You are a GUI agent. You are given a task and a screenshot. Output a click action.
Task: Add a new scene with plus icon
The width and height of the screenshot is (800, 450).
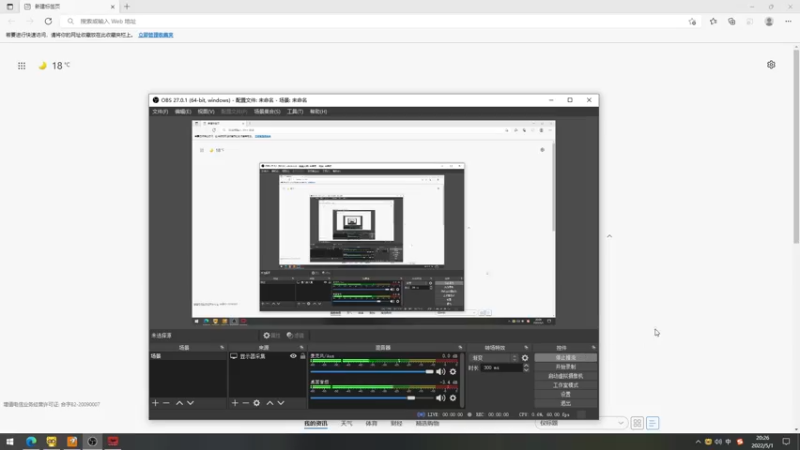(155, 403)
